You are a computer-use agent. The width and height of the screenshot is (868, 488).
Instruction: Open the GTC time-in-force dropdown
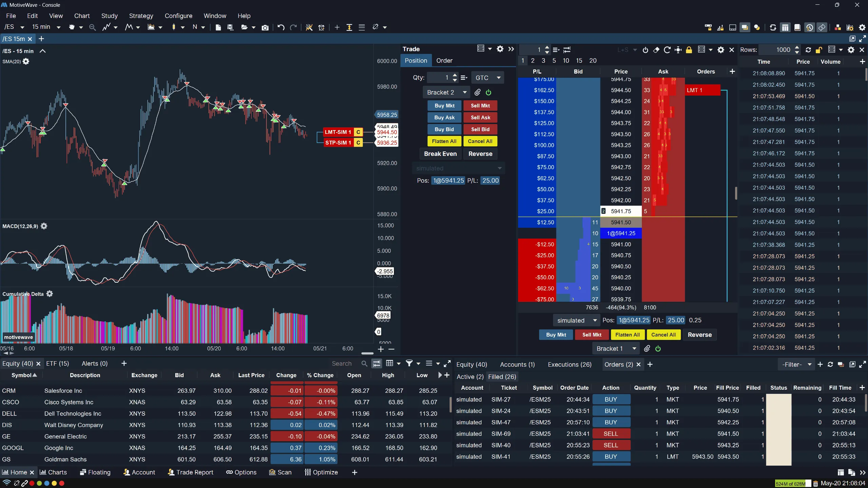488,78
